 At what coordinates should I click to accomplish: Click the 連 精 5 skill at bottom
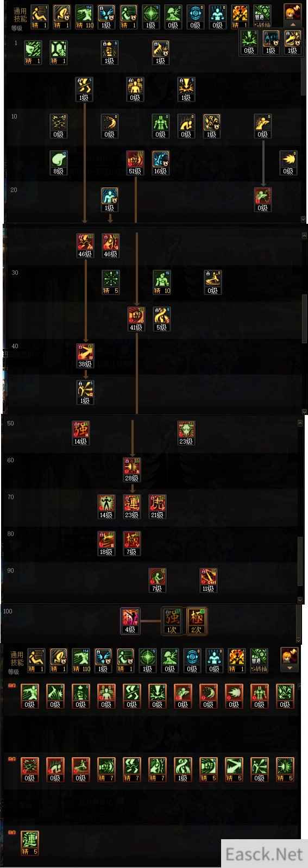tap(29, 843)
